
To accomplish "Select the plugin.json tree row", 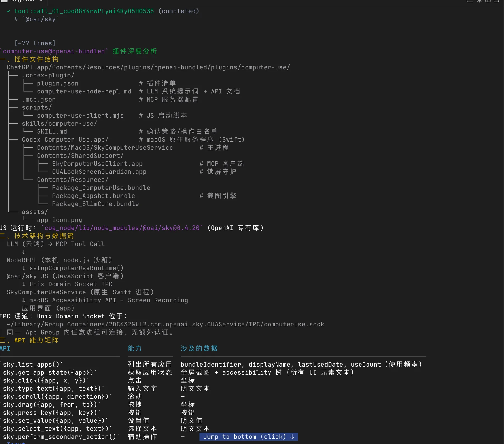I will point(58,83).
